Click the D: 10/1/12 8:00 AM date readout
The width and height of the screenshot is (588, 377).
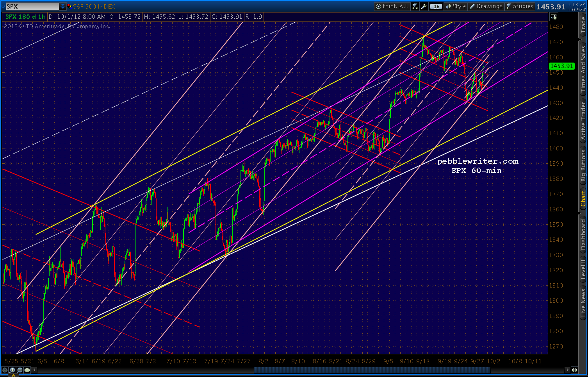point(77,17)
